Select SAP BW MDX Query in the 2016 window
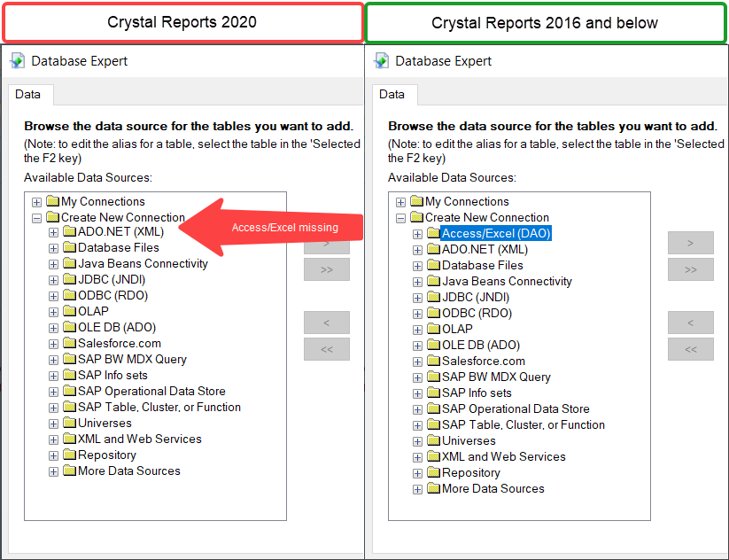 pyautogui.click(x=496, y=377)
